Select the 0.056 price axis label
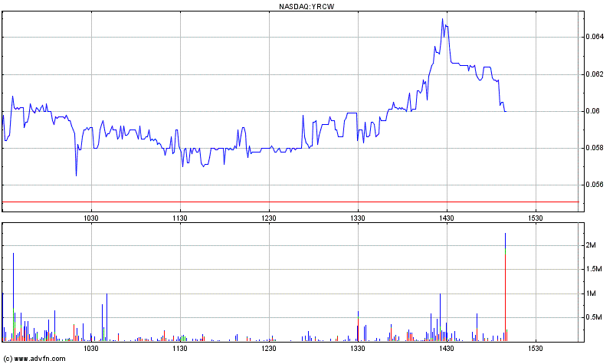Screen dimensions: 613x364 coord(595,185)
